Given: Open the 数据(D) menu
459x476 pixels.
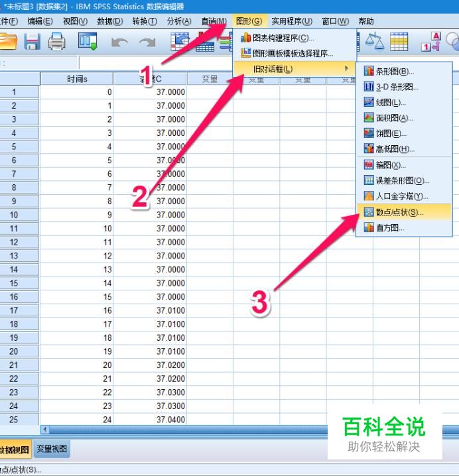Looking at the screenshot, I should point(110,21).
